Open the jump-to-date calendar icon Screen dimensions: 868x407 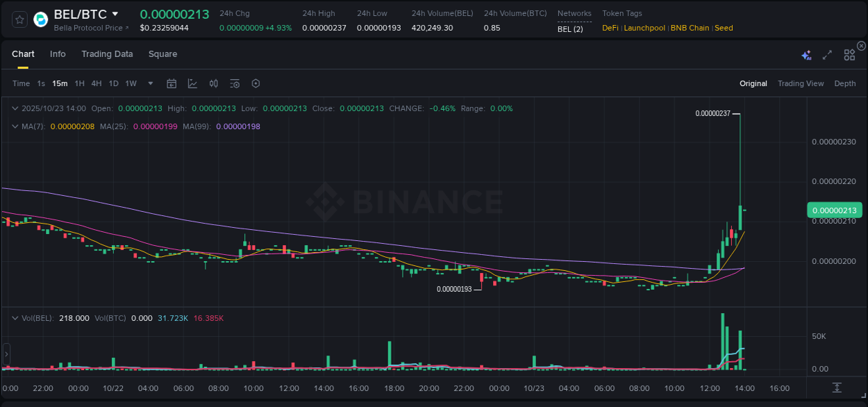coord(172,83)
